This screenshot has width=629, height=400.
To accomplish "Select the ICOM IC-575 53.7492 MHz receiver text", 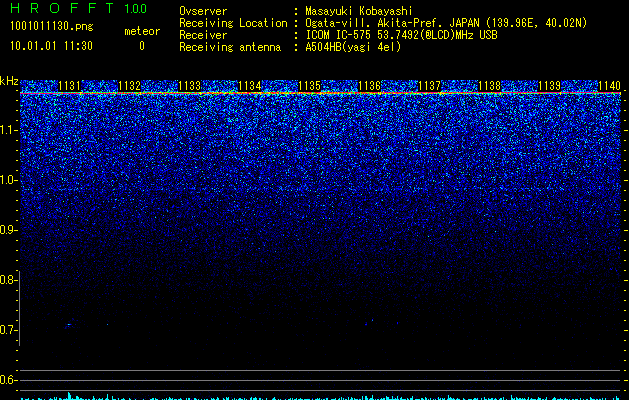I will (401, 35).
